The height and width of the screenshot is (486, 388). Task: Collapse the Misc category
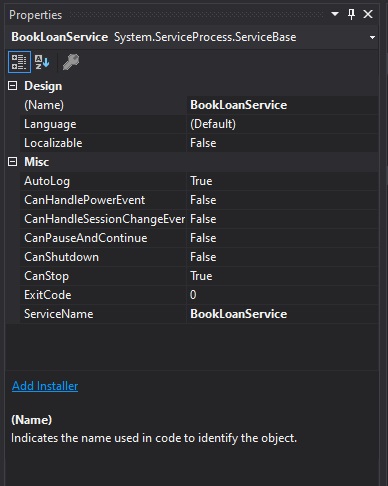click(x=12, y=162)
